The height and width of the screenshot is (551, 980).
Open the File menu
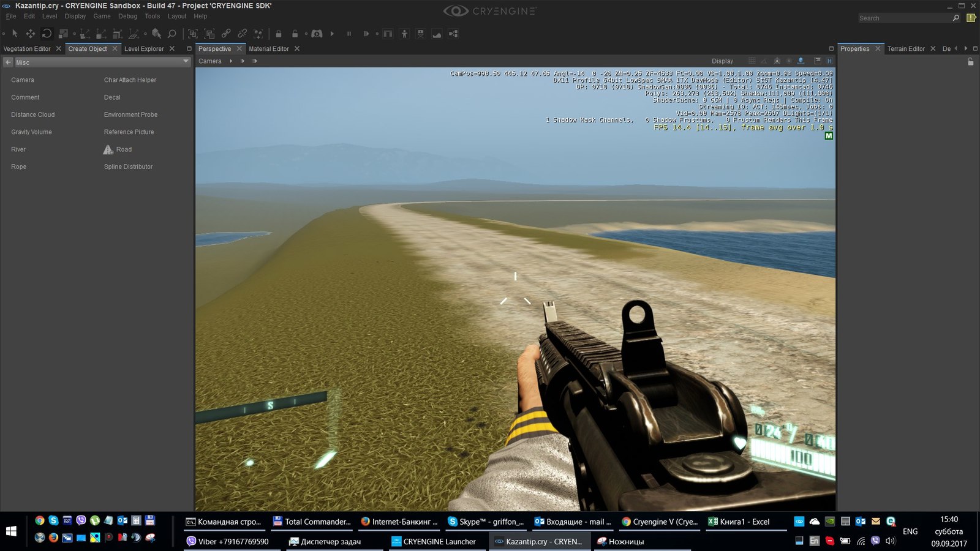(11, 17)
